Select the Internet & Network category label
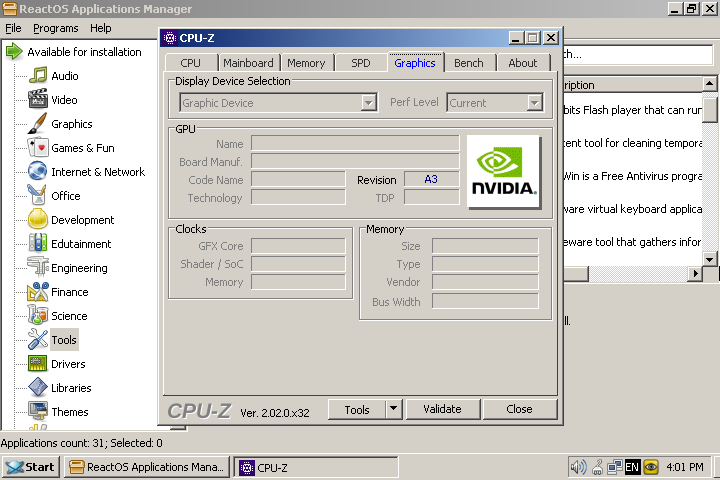The height and width of the screenshot is (480, 720). [98, 172]
